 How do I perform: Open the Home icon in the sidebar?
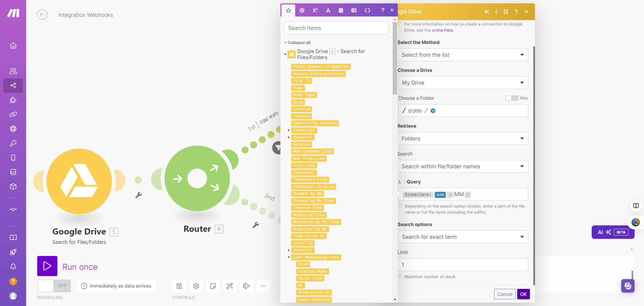pyautogui.click(x=13, y=45)
